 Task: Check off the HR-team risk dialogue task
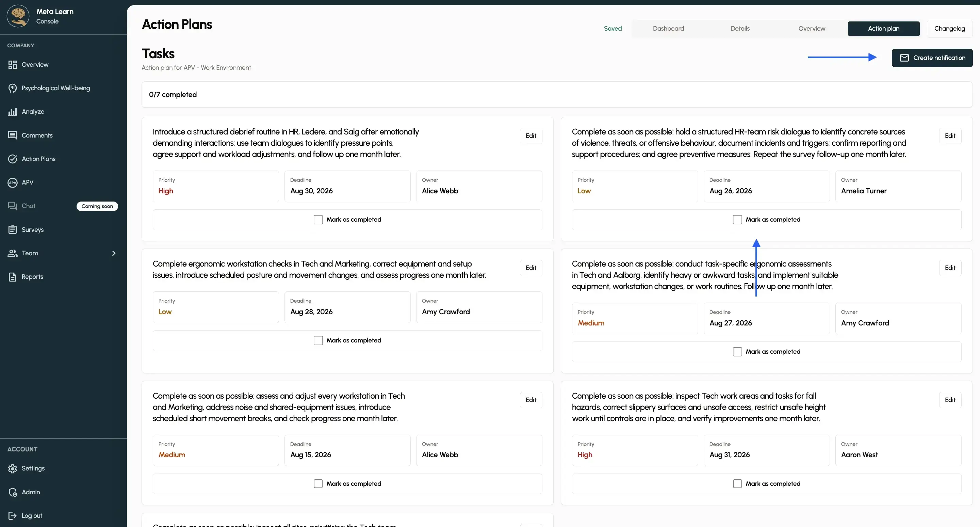click(737, 220)
